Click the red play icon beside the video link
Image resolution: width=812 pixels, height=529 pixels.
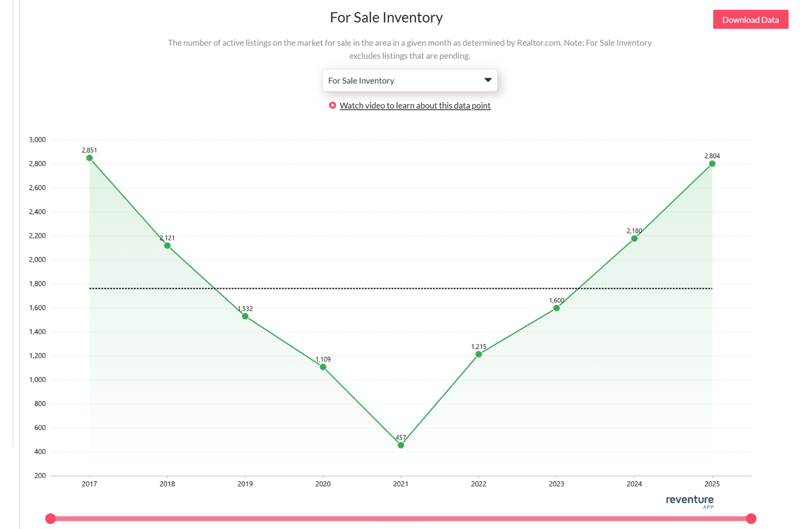coord(332,105)
